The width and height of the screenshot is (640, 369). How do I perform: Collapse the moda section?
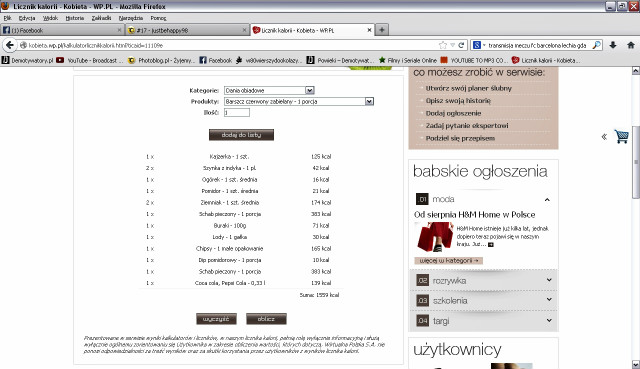coord(547,200)
